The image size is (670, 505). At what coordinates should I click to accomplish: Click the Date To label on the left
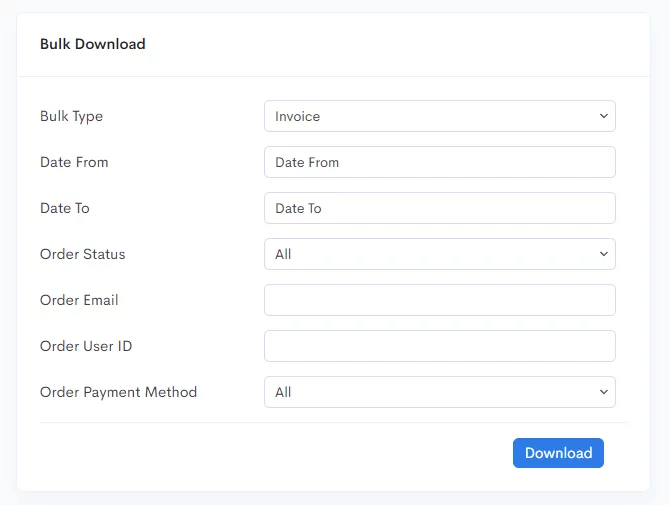click(65, 208)
